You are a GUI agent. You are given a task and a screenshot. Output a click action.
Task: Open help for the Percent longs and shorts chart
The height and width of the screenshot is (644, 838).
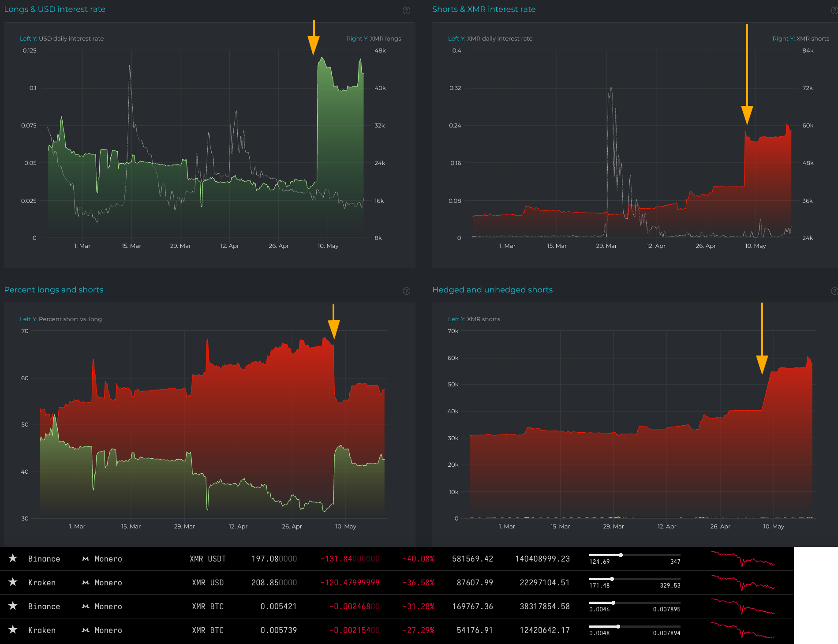(x=407, y=291)
